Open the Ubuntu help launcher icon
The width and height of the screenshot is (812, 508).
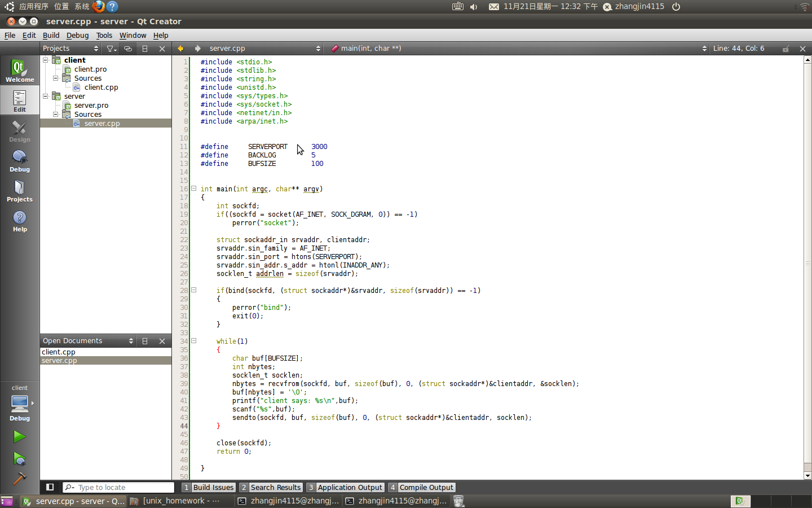click(112, 6)
